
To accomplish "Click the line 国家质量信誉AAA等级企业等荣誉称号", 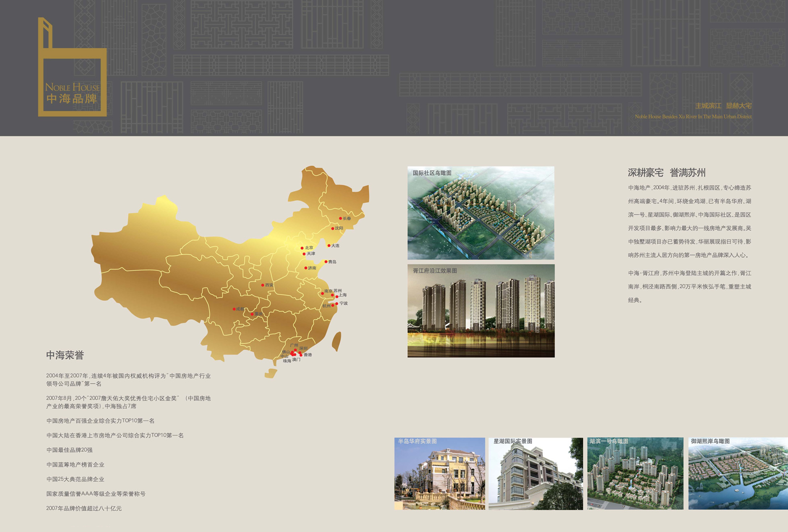I will click(96, 494).
